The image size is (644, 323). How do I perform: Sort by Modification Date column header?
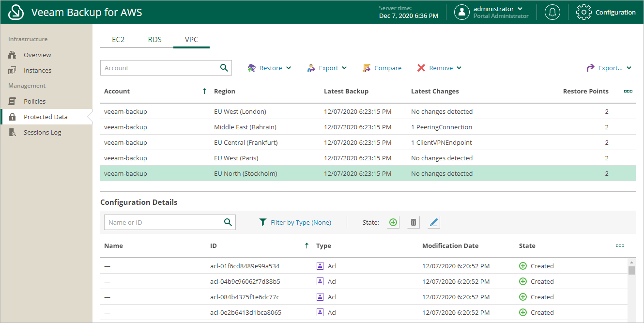[x=450, y=246]
